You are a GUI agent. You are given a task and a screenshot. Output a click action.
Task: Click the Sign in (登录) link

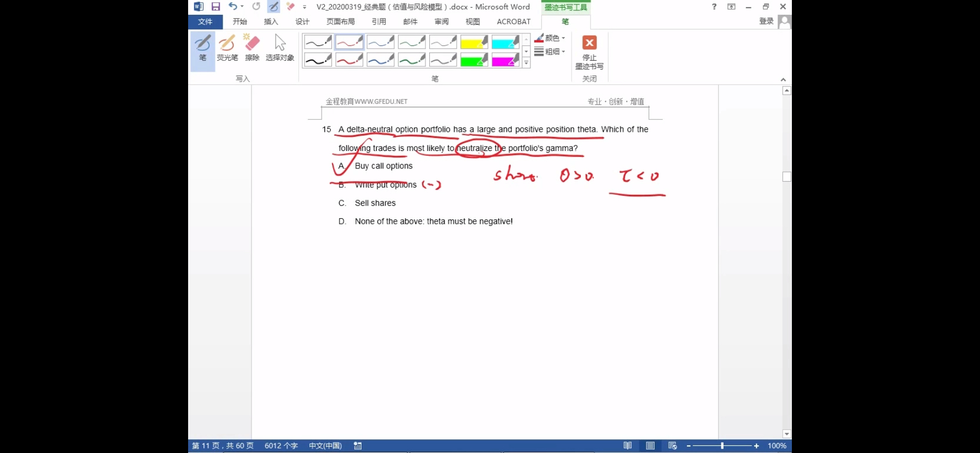click(x=766, y=21)
